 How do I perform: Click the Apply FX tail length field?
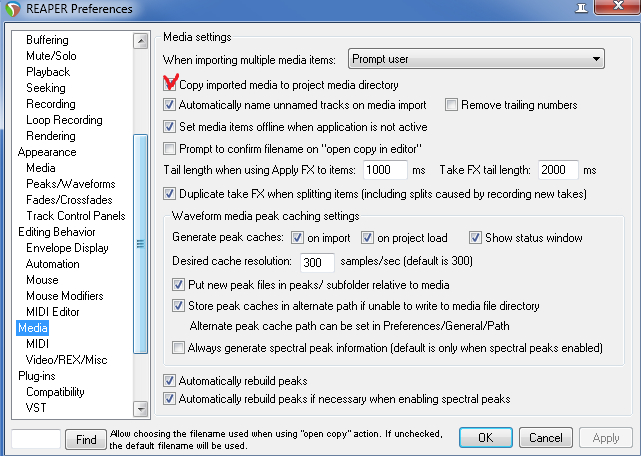[385, 170]
